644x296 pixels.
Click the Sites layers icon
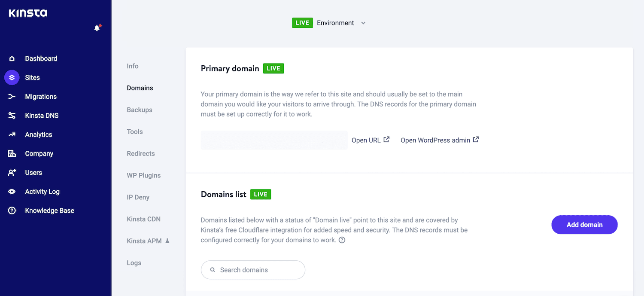[x=12, y=78]
